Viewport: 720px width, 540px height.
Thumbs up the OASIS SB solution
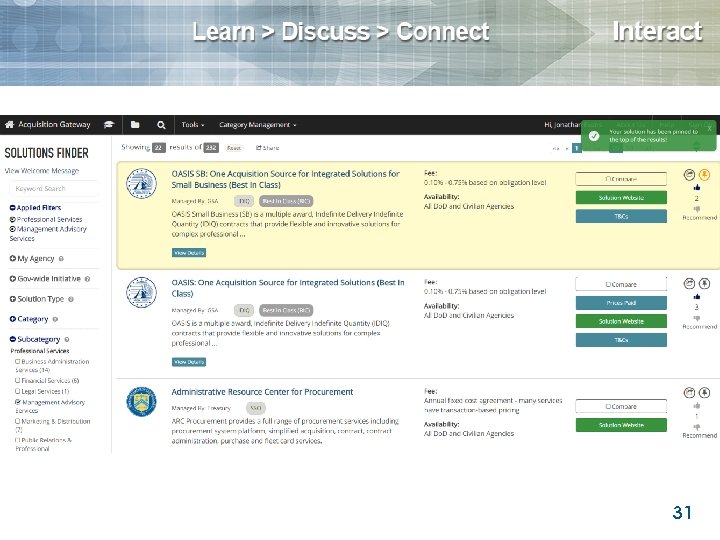coord(697,187)
